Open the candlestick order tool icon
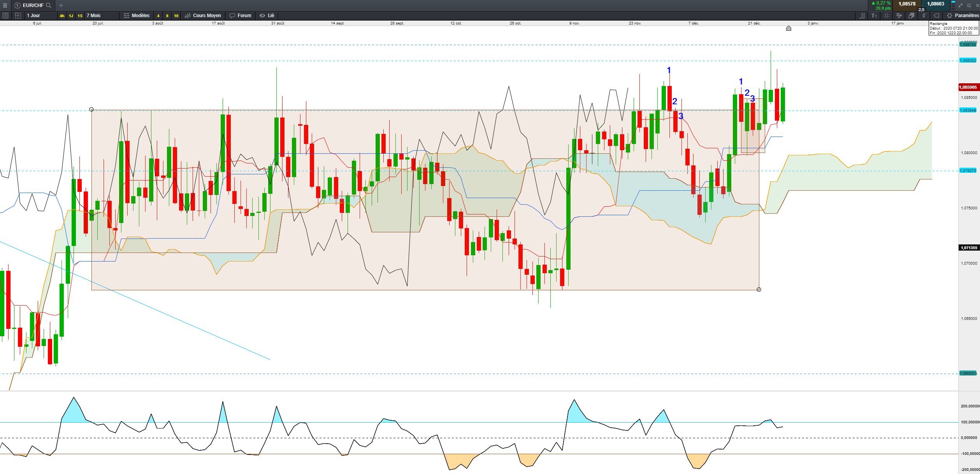 click(x=924, y=16)
